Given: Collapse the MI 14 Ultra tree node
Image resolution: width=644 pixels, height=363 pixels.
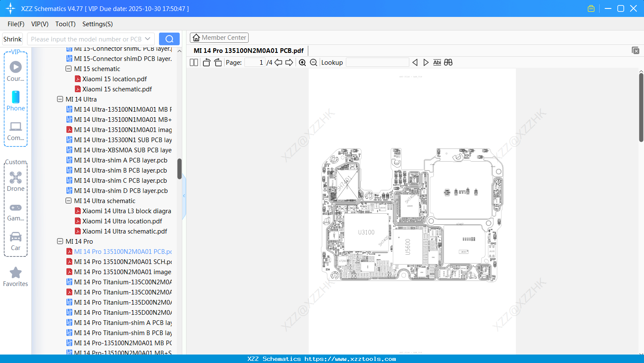Looking at the screenshot, I should click(x=60, y=99).
